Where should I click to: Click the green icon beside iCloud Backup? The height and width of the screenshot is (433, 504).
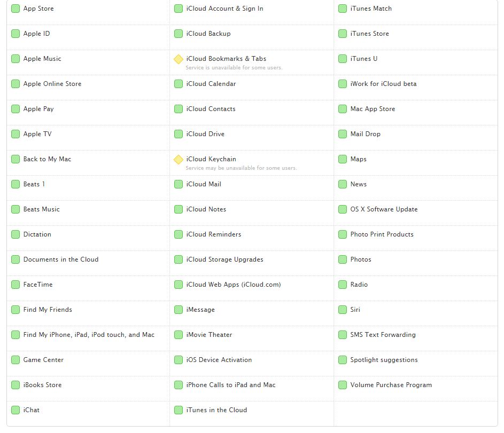click(179, 34)
